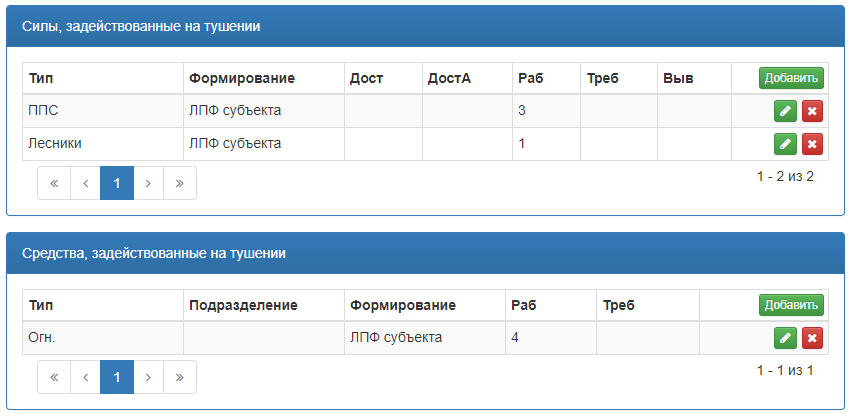Select page 1 in Силы pagination
Image resolution: width=853 pixels, height=418 pixels.
pos(117,183)
